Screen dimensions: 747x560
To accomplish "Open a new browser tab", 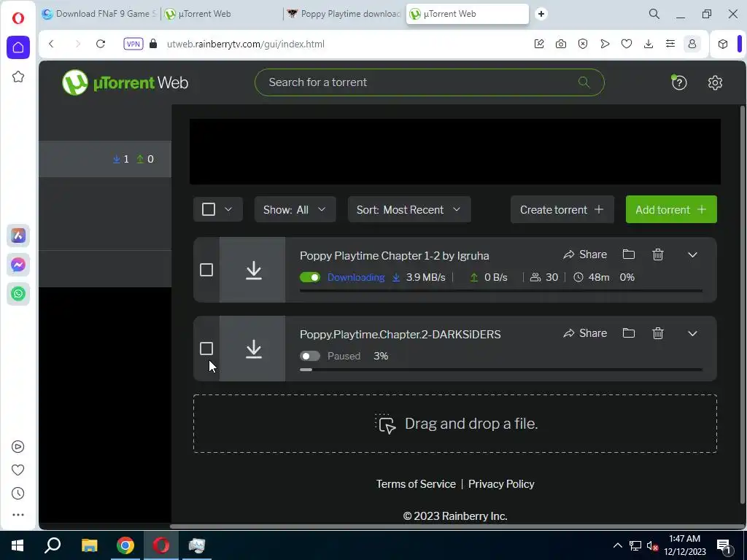I will click(541, 14).
